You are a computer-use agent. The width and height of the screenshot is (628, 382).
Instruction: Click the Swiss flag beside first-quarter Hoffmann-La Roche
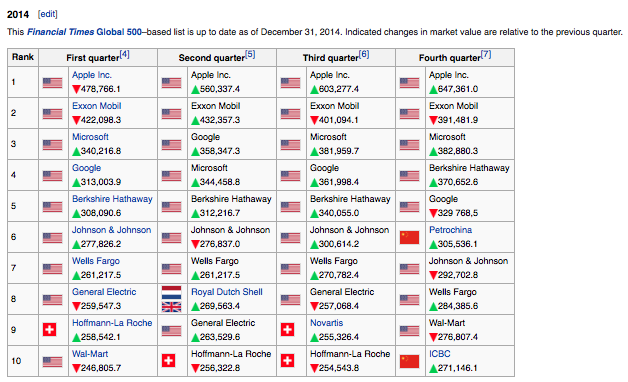tap(49, 330)
